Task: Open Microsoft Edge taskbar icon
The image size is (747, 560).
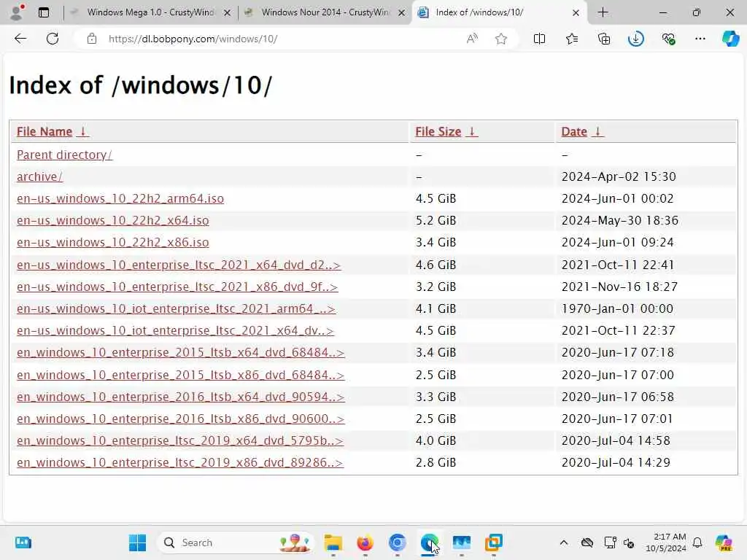Action: click(429, 542)
